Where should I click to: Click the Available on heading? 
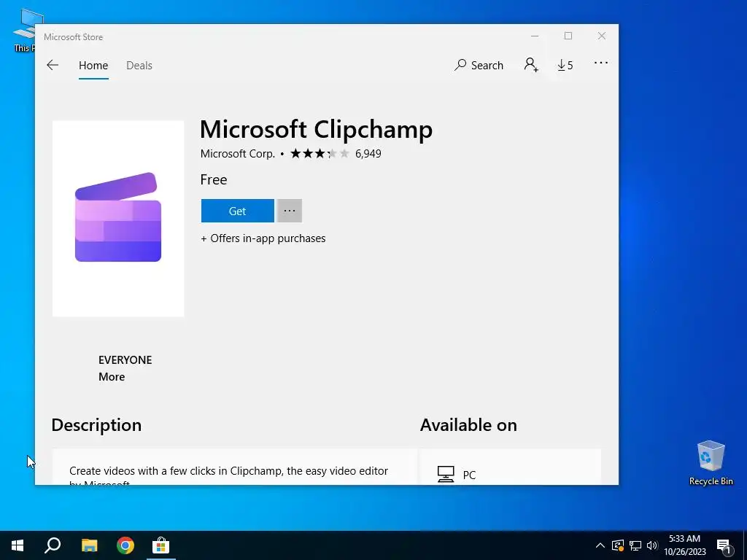tap(468, 425)
